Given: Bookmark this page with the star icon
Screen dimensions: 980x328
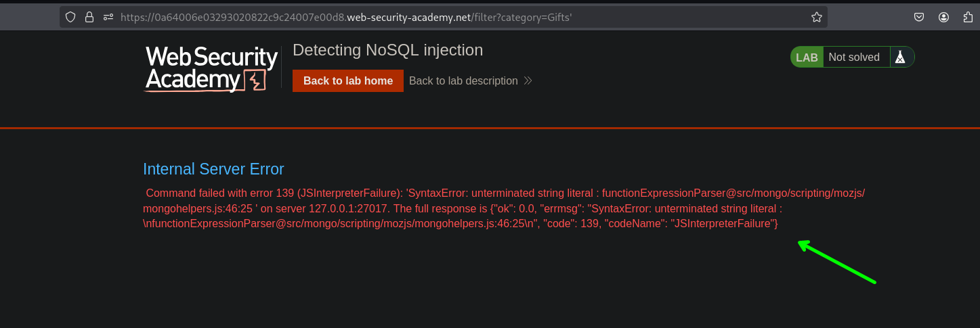Looking at the screenshot, I should 817,18.
